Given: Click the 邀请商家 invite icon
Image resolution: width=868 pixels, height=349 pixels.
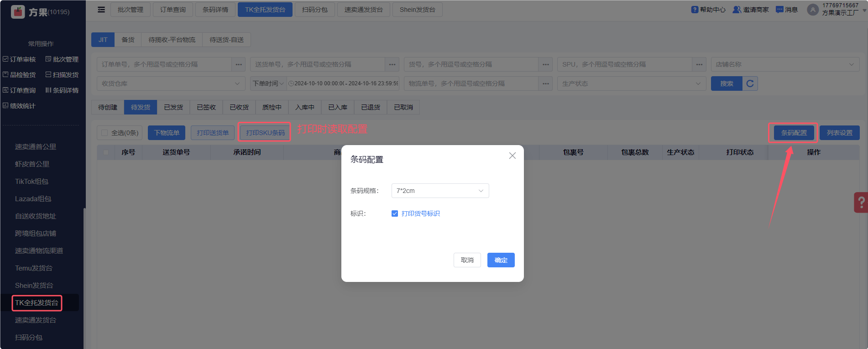Looking at the screenshot, I should 737,10.
